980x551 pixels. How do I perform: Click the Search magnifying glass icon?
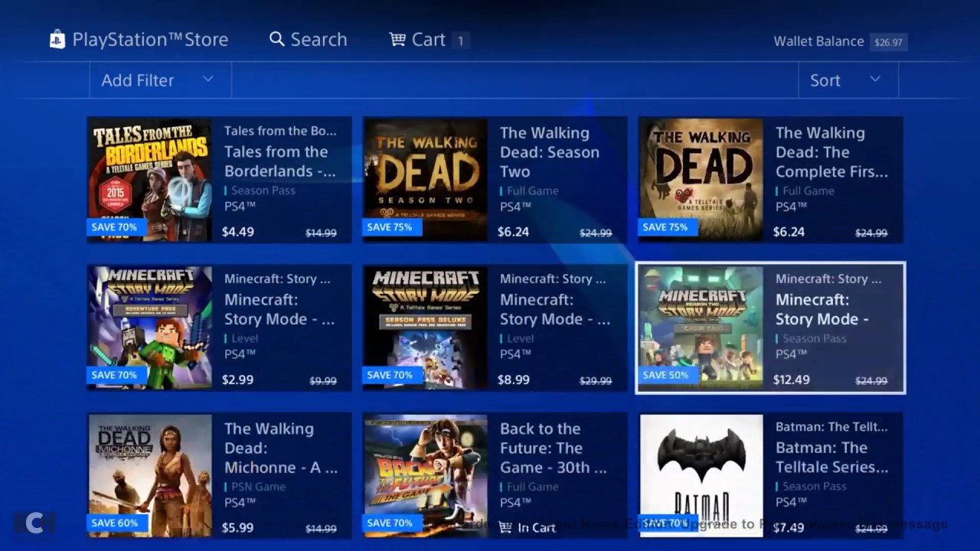pyautogui.click(x=277, y=40)
